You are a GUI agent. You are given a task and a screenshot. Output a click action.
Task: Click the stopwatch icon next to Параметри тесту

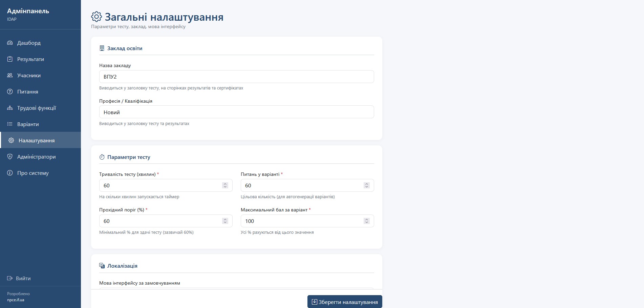point(102,157)
